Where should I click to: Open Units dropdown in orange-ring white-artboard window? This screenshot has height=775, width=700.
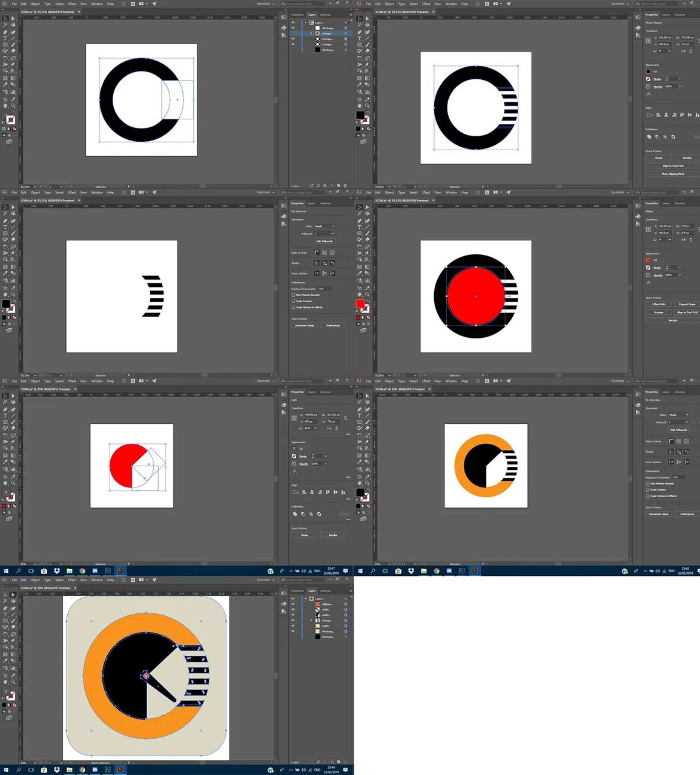click(679, 415)
